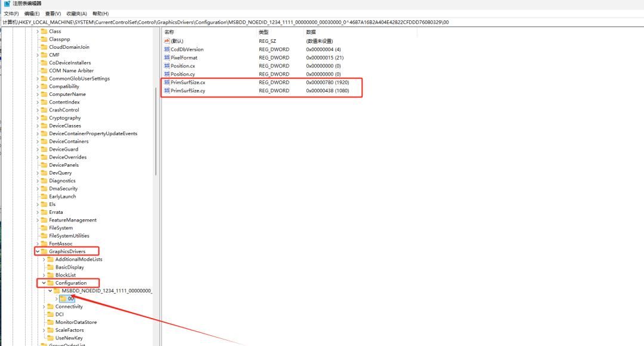Screen dimensions: 644x346
Task: Click the Position.cx DWORD icon
Action: click(x=167, y=66)
